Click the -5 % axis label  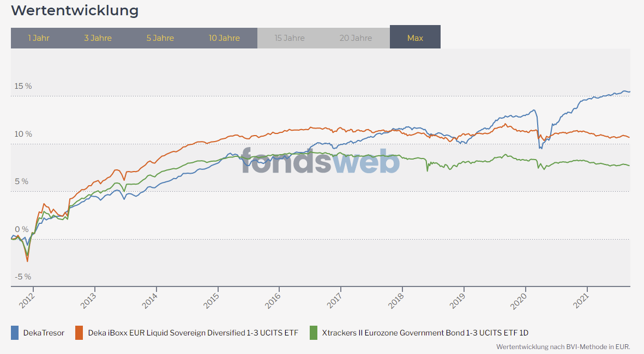pyautogui.click(x=23, y=277)
